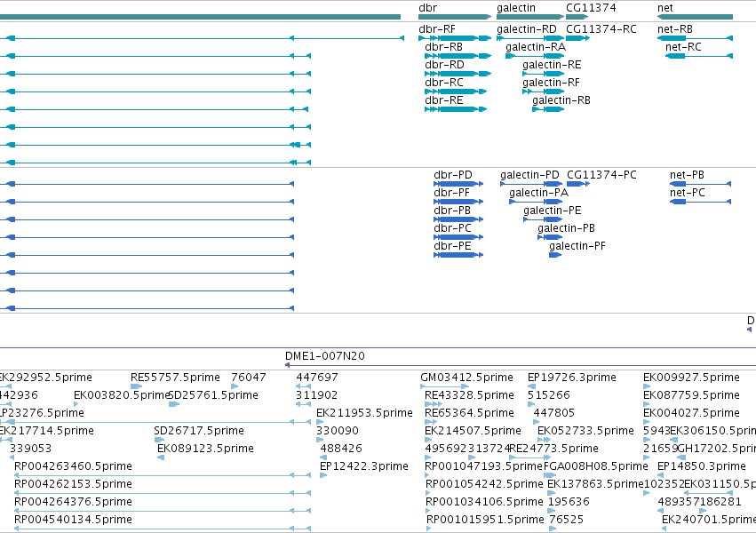Select RE55757.5prime EST label
The width and height of the screenshot is (756, 533).
175,378
